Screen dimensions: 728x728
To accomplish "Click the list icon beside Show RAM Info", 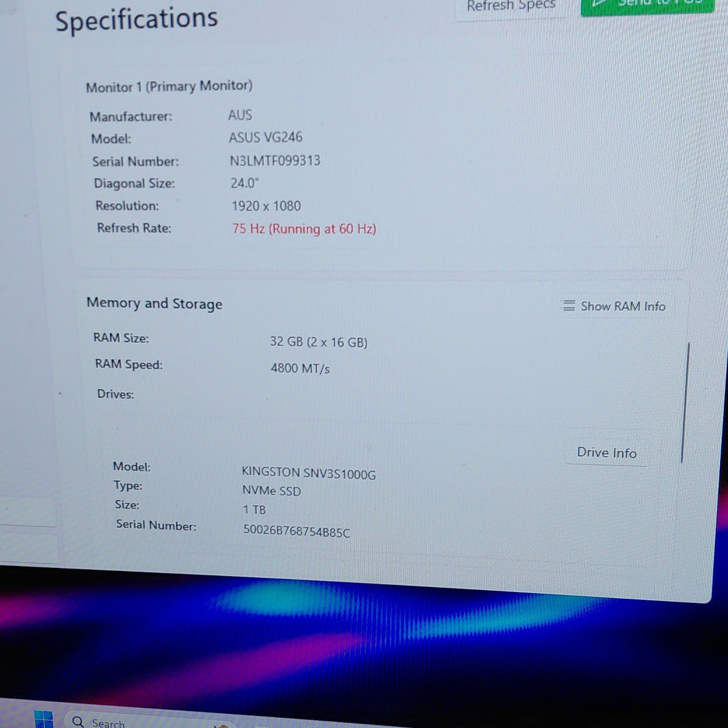I will 568,305.
